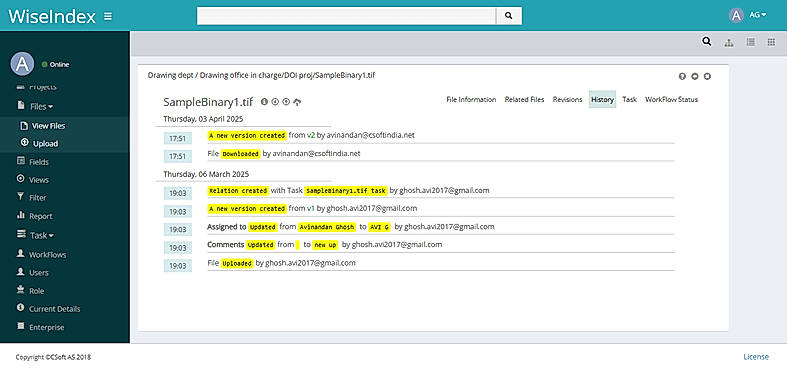Click the rightmost round icon in panel header

tap(707, 76)
